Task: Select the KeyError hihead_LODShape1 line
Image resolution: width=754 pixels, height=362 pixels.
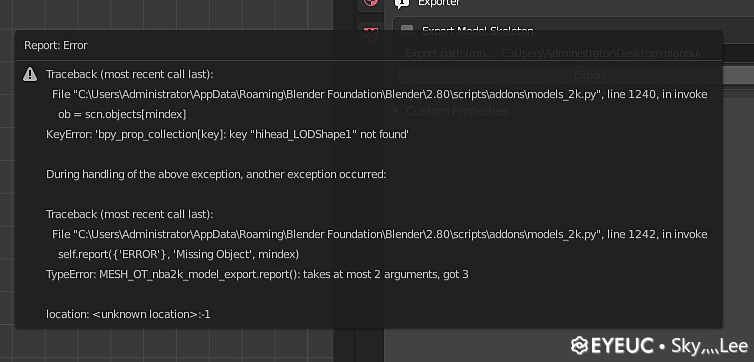Action: (227, 134)
